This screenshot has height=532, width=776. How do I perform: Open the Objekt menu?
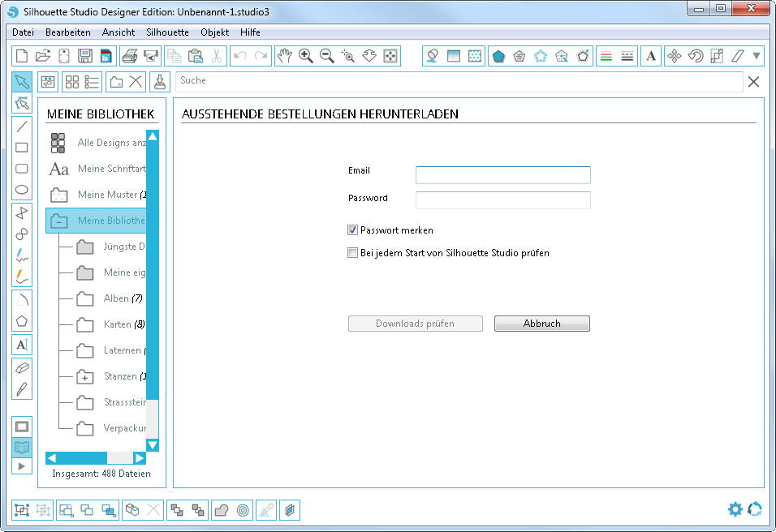click(x=215, y=32)
